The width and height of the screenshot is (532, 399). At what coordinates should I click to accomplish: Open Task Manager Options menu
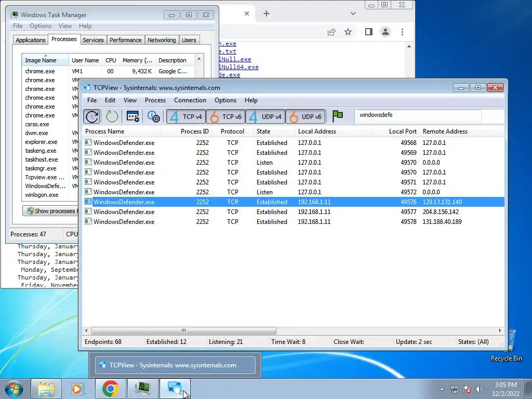tap(41, 26)
